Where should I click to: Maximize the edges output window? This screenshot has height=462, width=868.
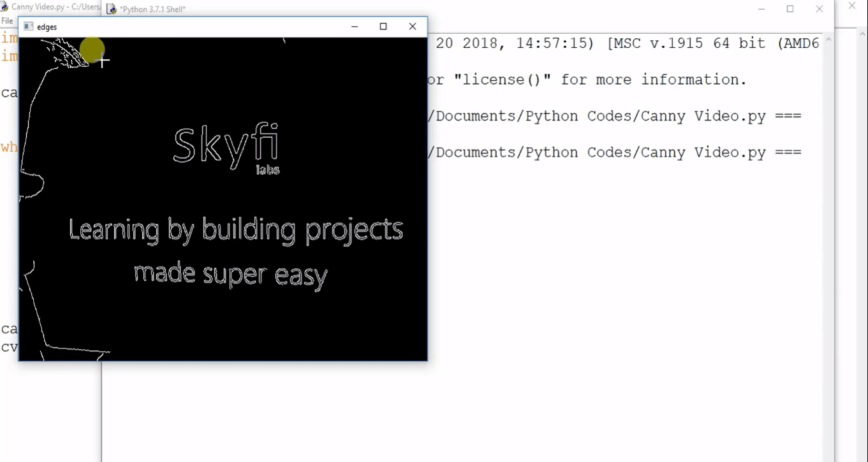383,27
